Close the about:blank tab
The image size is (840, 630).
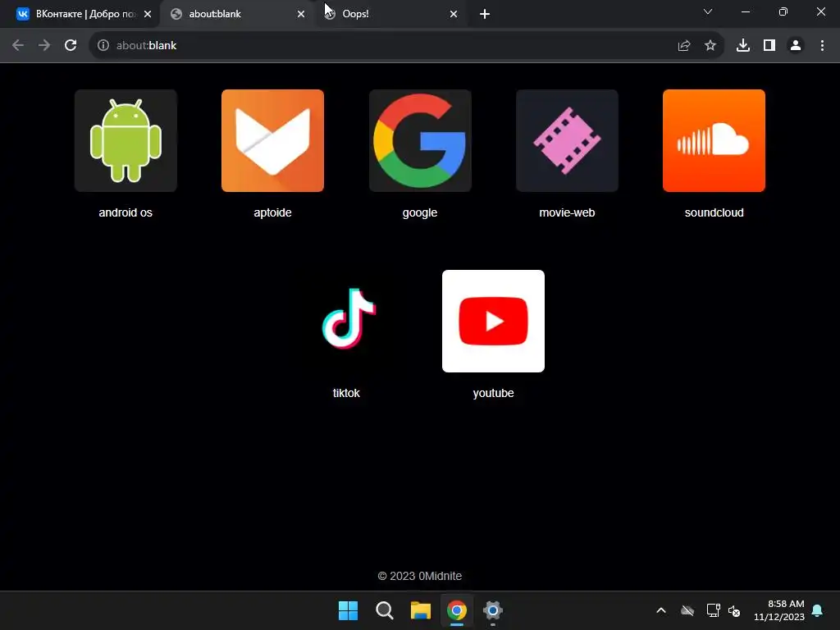click(300, 14)
